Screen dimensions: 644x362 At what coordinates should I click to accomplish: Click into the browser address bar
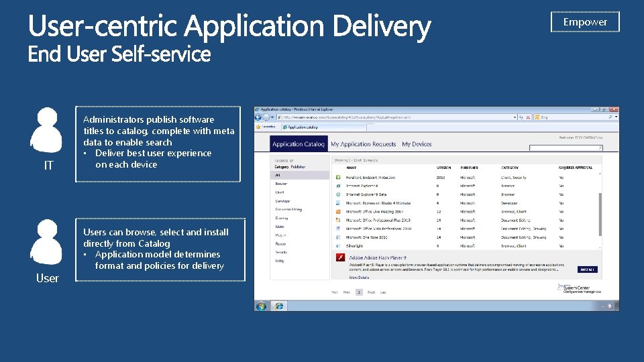396,117
